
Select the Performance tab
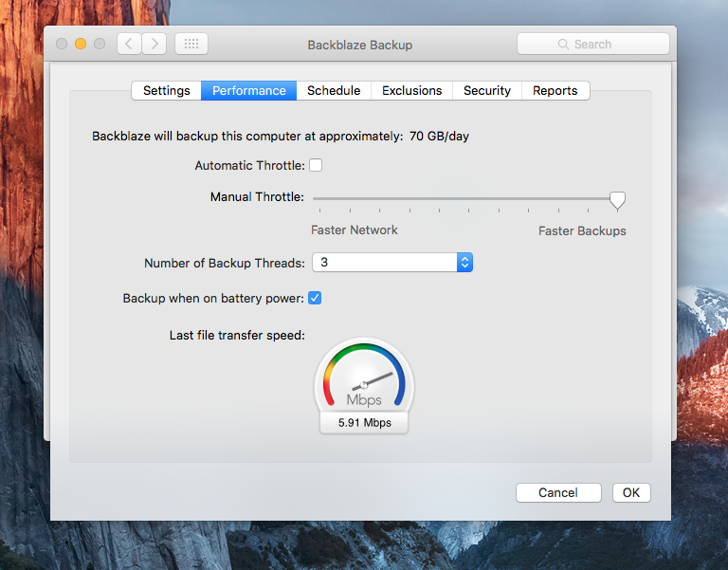point(249,91)
